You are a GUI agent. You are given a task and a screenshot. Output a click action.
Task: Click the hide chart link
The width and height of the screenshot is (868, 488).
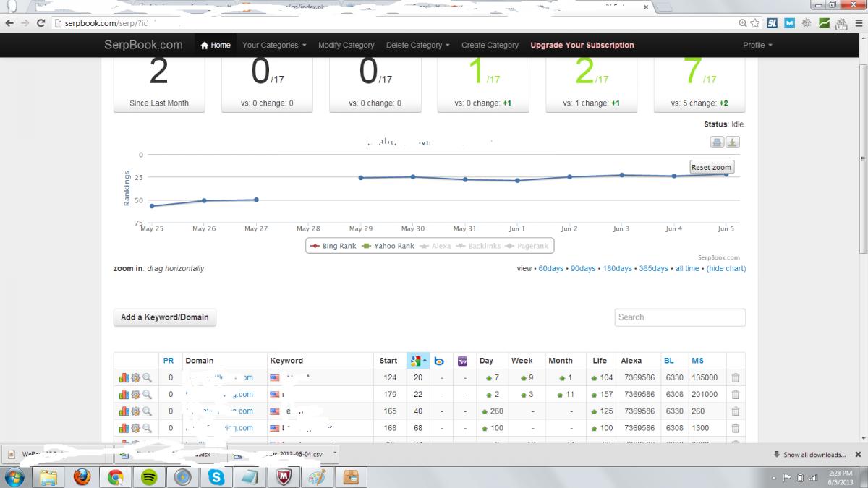click(x=726, y=269)
